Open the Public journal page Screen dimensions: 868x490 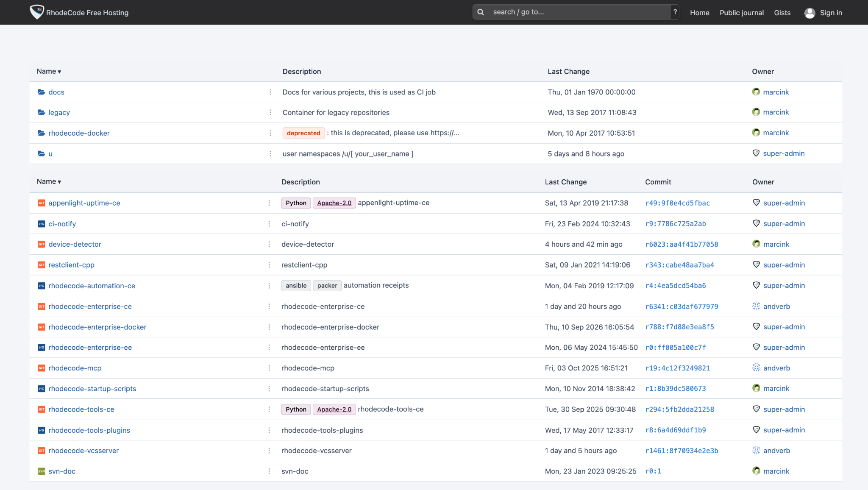pos(742,13)
